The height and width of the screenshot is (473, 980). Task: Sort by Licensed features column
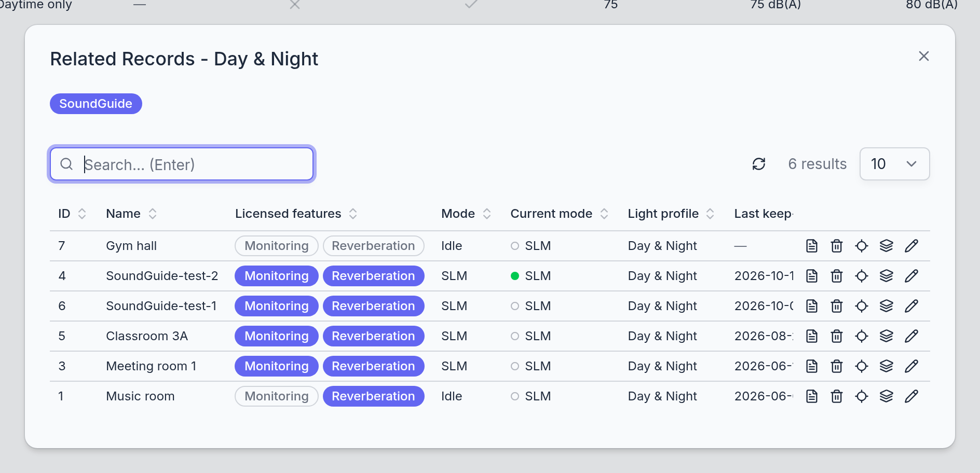point(296,214)
